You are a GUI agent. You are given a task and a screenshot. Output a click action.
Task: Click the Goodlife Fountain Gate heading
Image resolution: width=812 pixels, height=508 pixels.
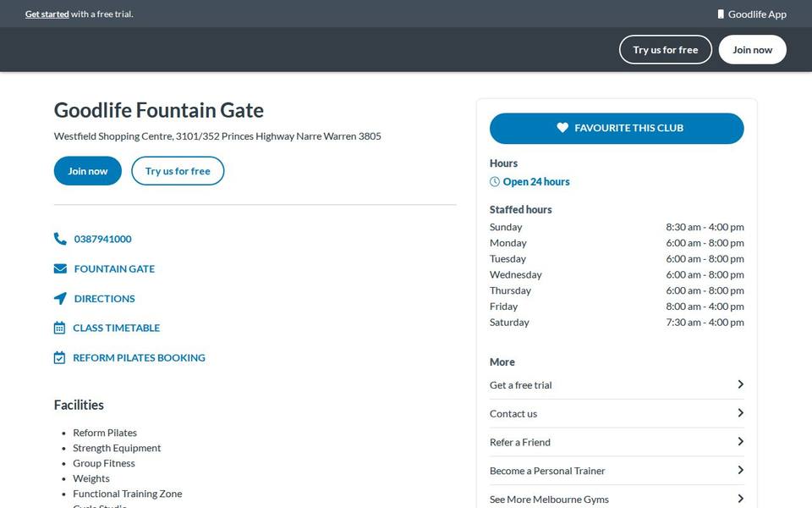(159, 110)
